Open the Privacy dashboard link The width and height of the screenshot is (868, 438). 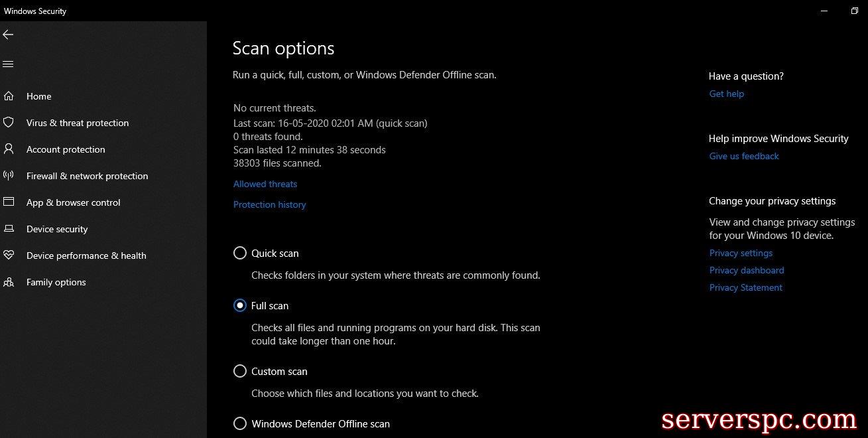pyautogui.click(x=746, y=270)
